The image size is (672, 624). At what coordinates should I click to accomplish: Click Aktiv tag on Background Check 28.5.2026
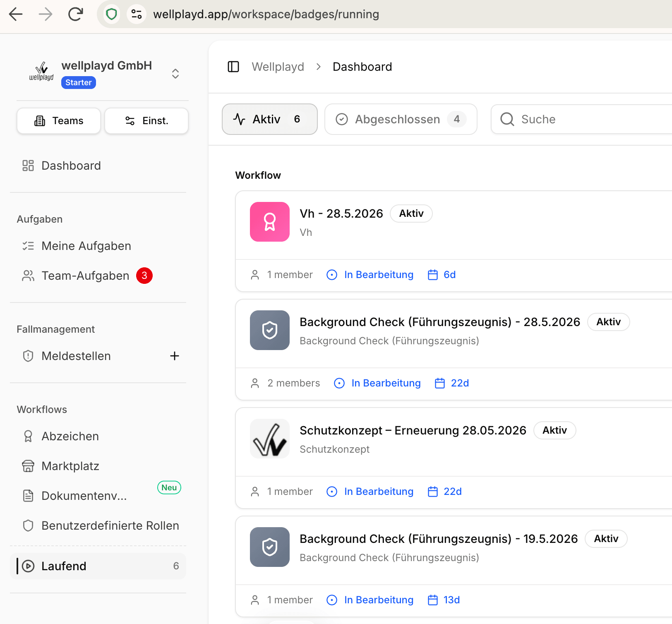609,322
